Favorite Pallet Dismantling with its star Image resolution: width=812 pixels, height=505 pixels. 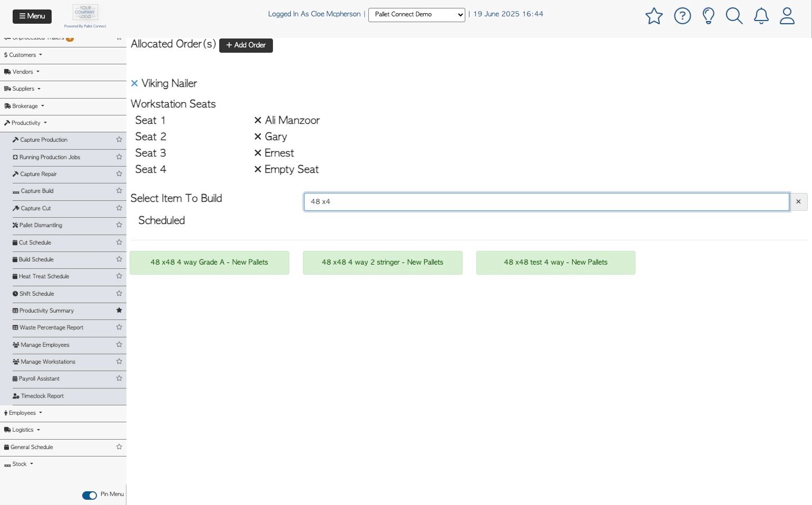[x=119, y=225]
